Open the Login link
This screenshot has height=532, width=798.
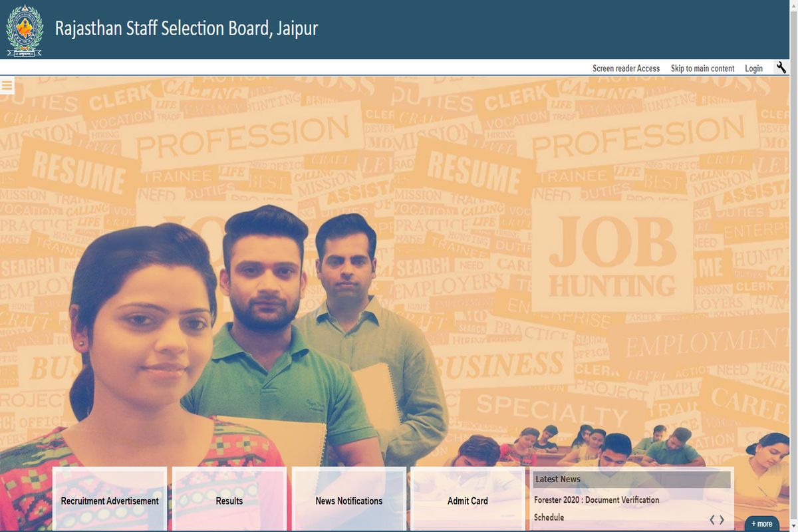[x=753, y=68]
